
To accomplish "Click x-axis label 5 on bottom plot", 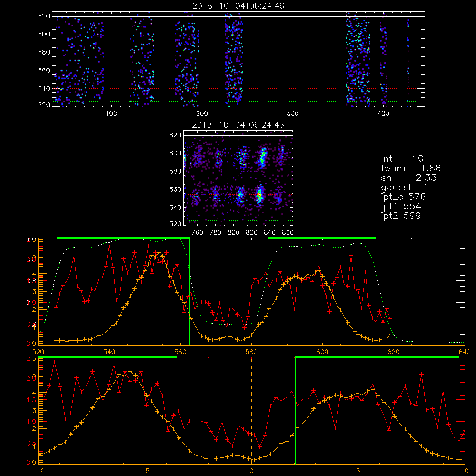I will [x=358, y=471].
